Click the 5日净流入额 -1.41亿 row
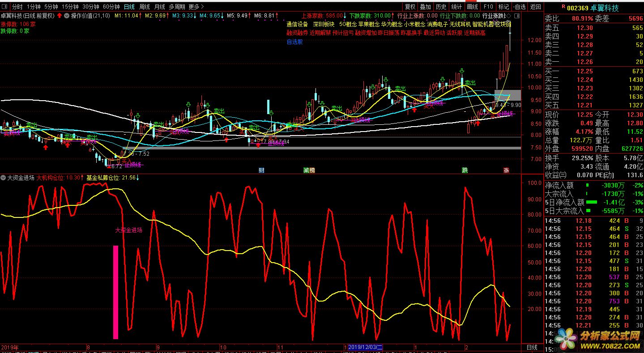The width and height of the screenshot is (644, 353). [x=594, y=202]
